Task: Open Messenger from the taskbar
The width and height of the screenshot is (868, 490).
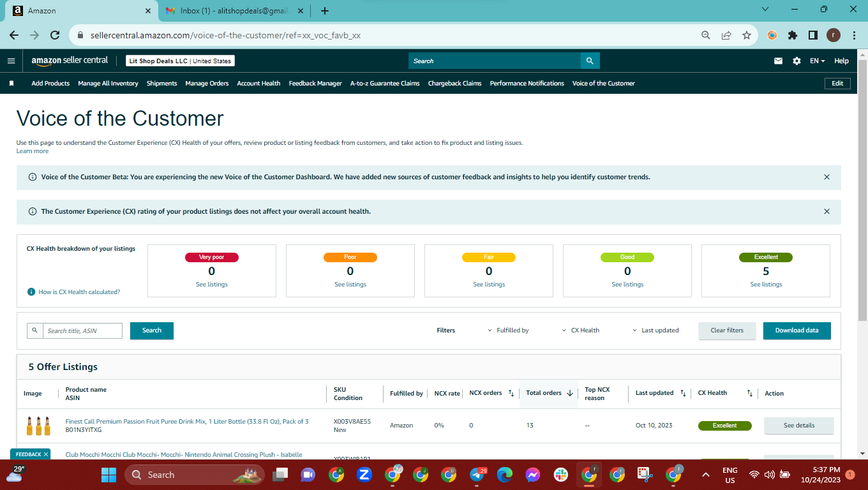Action: [x=533, y=475]
